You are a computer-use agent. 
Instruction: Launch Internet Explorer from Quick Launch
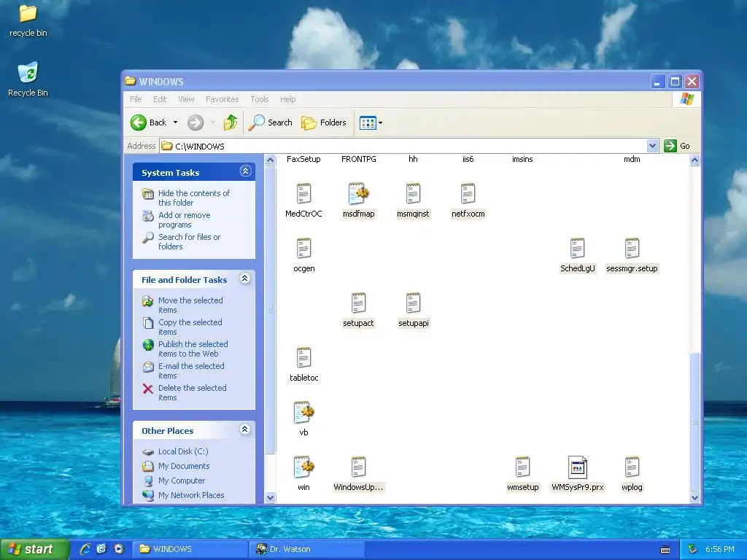click(85, 549)
